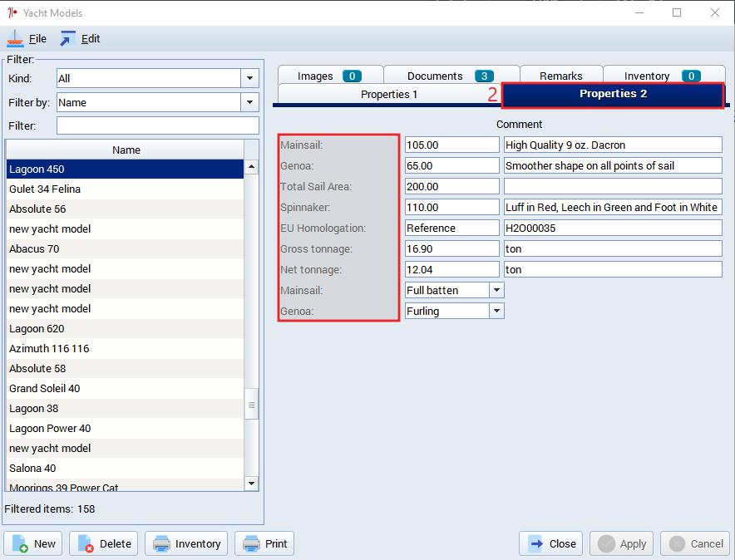
Task: Click empty Total Sail Area comment field
Action: point(613,186)
